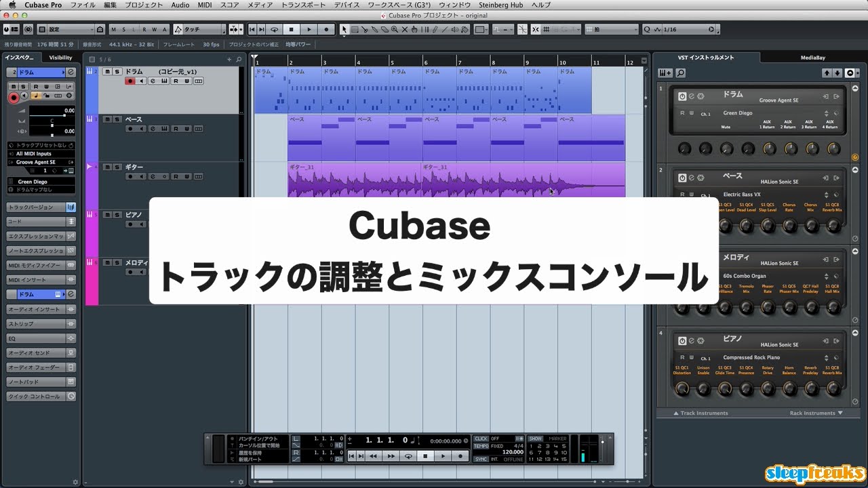The width and height of the screenshot is (868, 488).
Task: Click Fast Forward in Transport panel
Action: pos(391,455)
